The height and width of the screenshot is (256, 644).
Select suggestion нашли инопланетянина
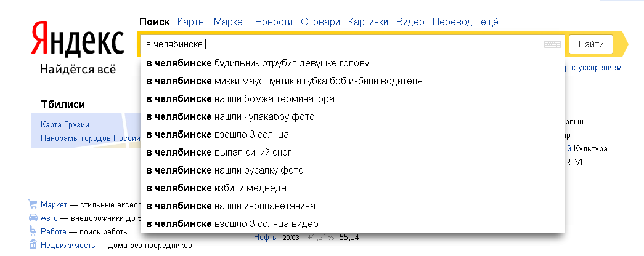click(353, 206)
